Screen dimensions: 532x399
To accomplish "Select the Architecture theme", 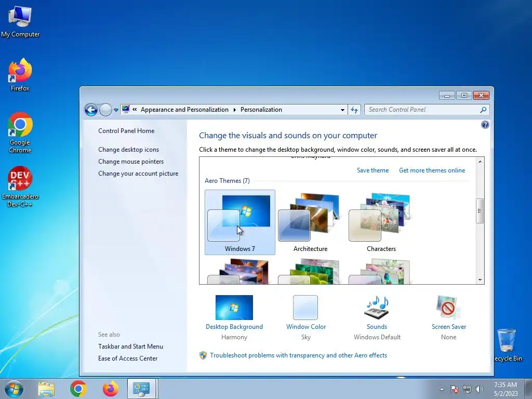I will point(310,222).
